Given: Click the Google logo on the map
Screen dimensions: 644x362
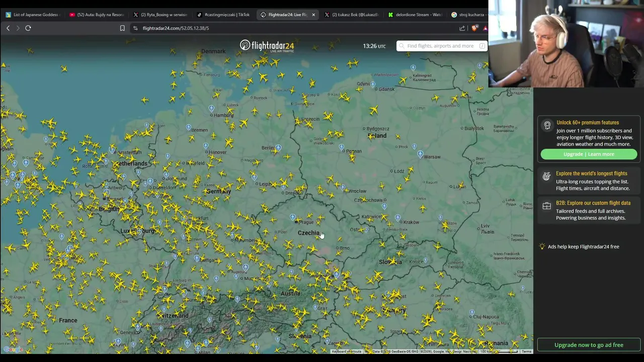Looking at the screenshot, I should pyautogui.click(x=14, y=349).
